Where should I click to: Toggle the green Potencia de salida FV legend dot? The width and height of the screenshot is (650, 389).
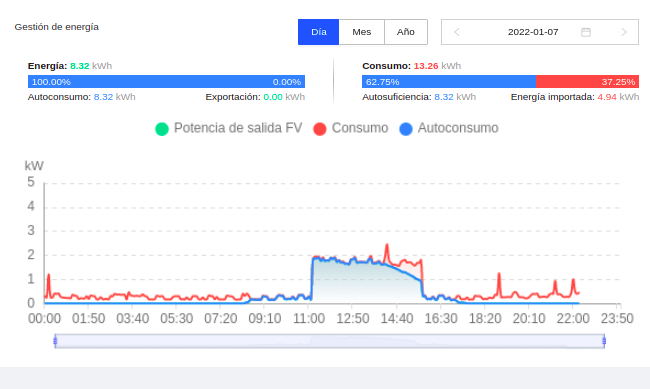click(x=162, y=129)
